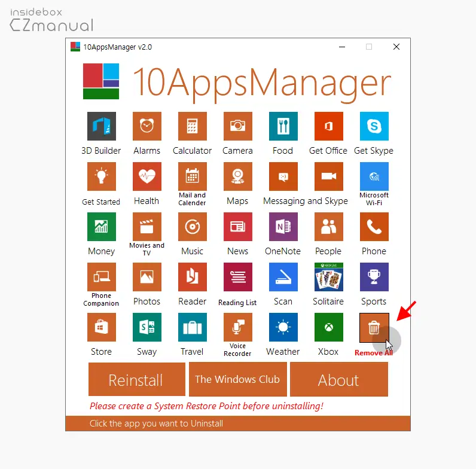Click the Phone handset icon
Screen dimensions: 476x469
coord(374,227)
